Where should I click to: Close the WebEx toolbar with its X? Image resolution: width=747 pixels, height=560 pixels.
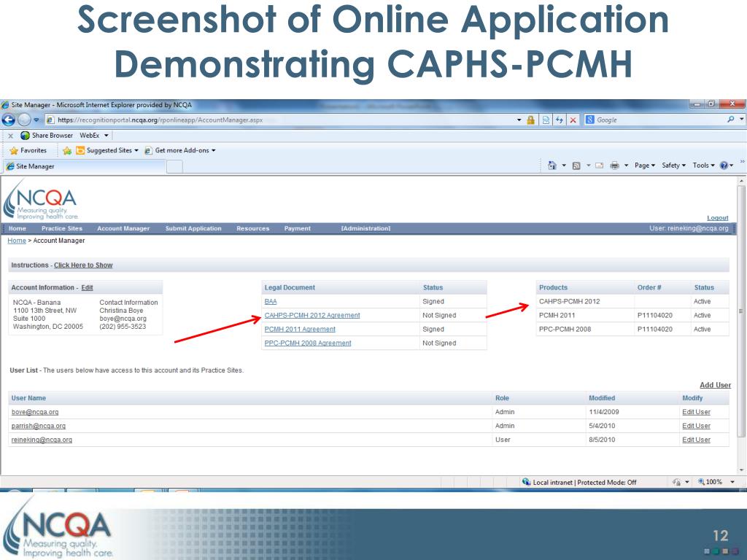10,136
